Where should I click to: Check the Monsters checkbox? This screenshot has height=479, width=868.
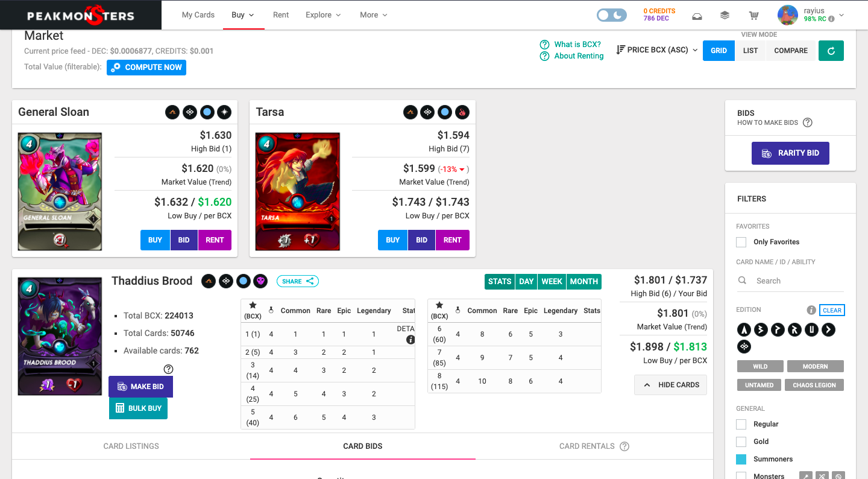coord(741,477)
